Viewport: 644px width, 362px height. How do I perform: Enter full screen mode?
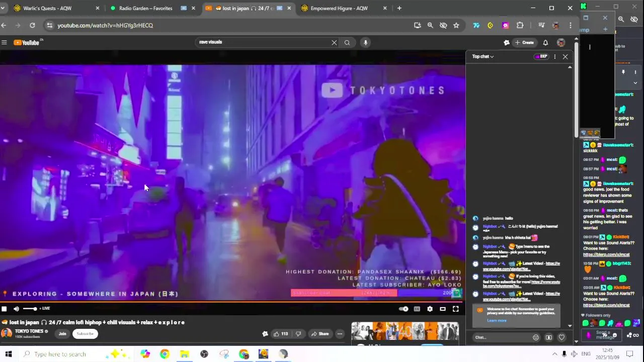click(x=456, y=309)
